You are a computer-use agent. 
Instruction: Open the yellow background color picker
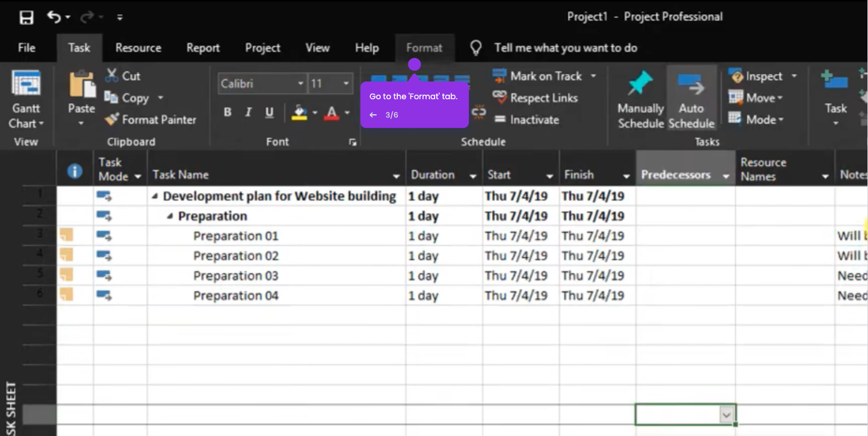pos(315,112)
